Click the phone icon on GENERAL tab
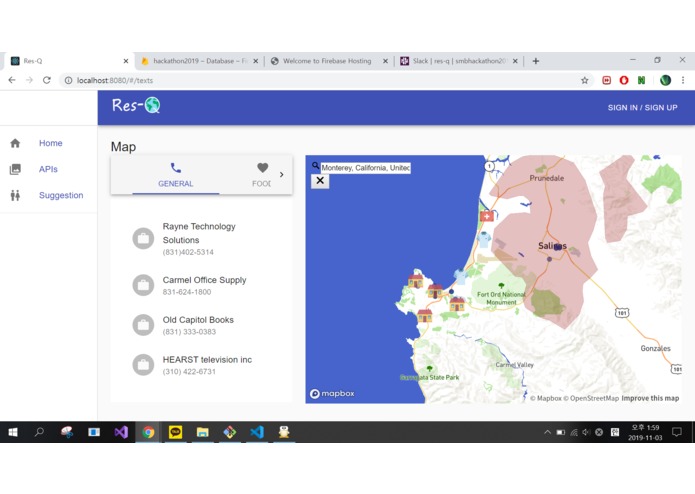The image size is (695, 494). [176, 168]
